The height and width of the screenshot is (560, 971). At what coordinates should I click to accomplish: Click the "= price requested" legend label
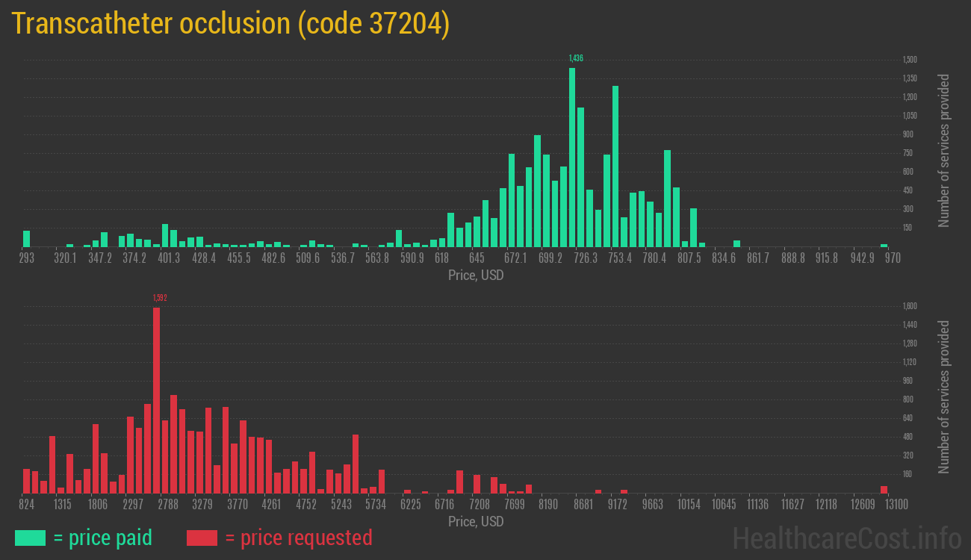click(298, 538)
